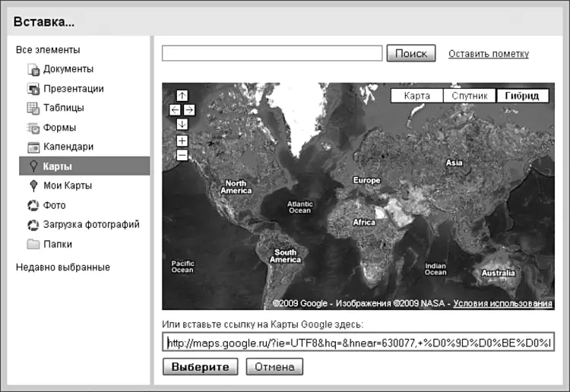
Task: Click the Отмена button
Action: (x=274, y=367)
